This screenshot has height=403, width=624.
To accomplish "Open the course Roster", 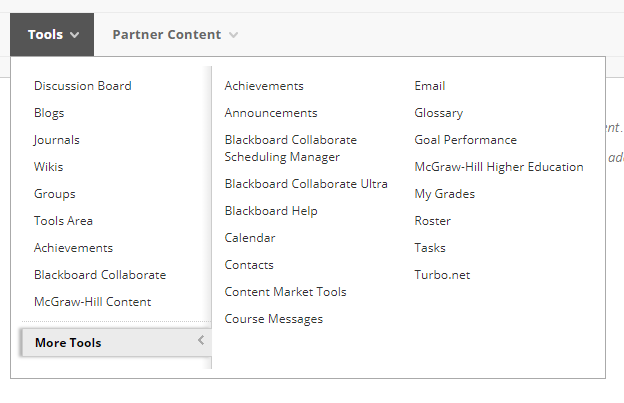I will tap(433, 221).
